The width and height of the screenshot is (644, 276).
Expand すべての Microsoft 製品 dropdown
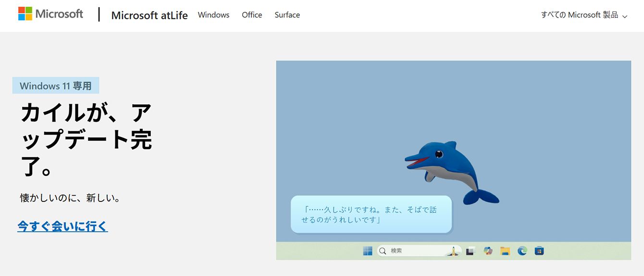[x=584, y=15]
